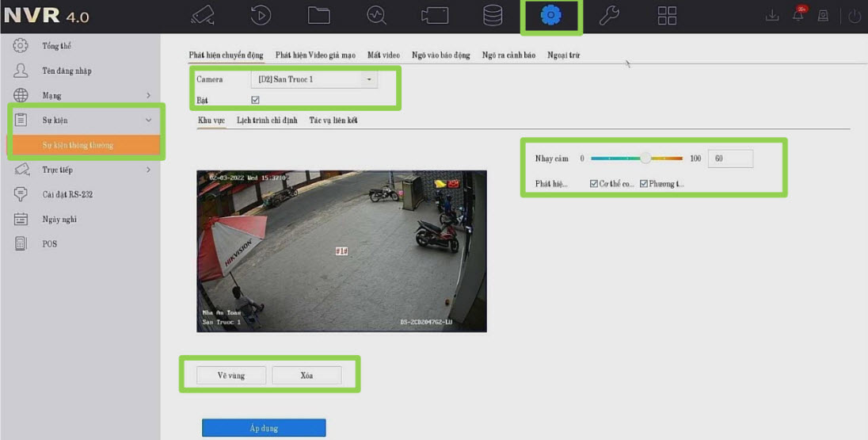The height and width of the screenshot is (440, 868).
Task: Click the Vẽ vùng button
Action: pos(231,376)
